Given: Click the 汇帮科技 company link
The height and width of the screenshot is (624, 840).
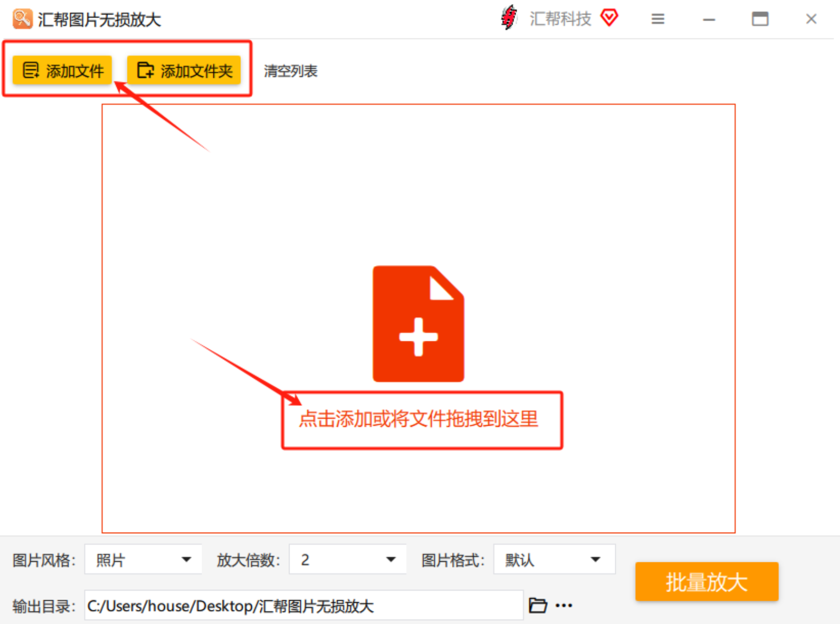Looking at the screenshot, I should [560, 19].
